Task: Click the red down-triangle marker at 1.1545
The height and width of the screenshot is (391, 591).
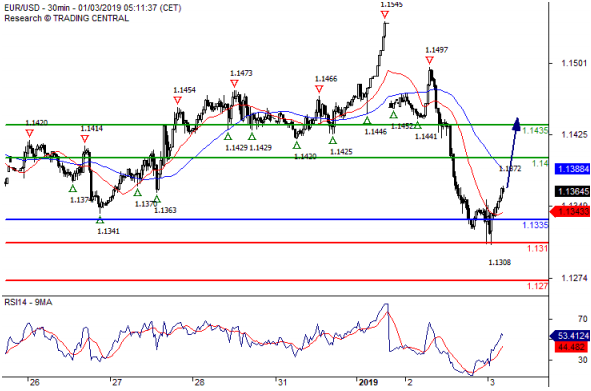Action: click(x=384, y=15)
